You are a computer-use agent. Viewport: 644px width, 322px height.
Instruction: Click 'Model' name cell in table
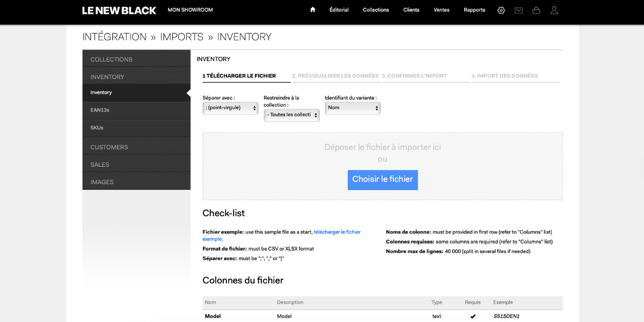point(213,317)
